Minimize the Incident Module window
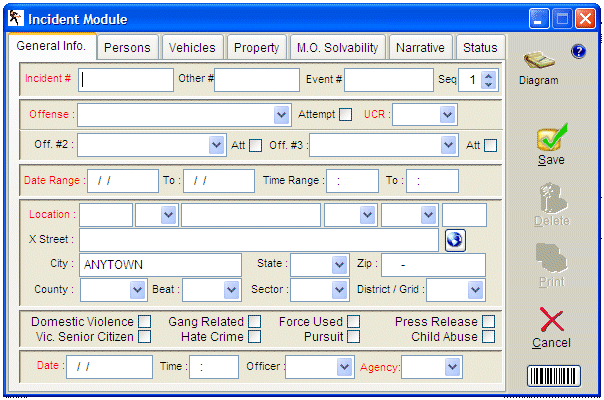Viewport: 604px width, 400px height. tap(539, 18)
